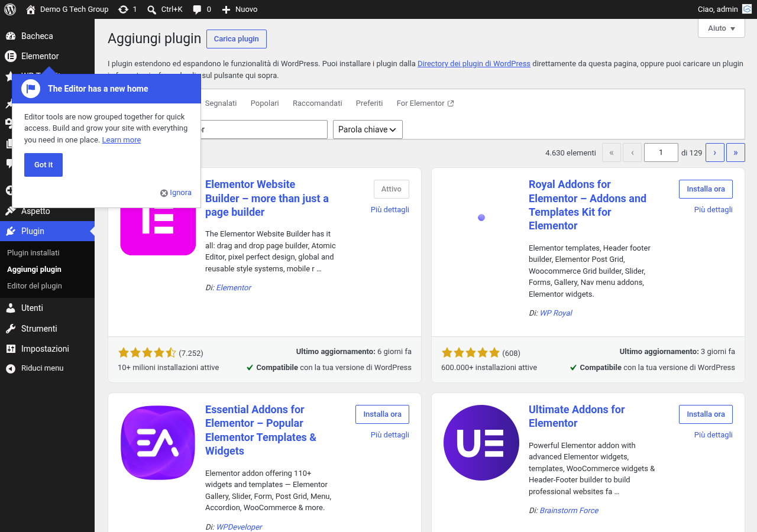
Task: Open the Learn more link
Action: [x=121, y=140]
